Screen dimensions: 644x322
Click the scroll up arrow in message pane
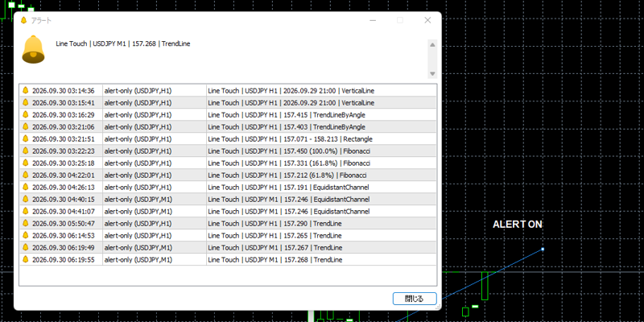pos(432,45)
